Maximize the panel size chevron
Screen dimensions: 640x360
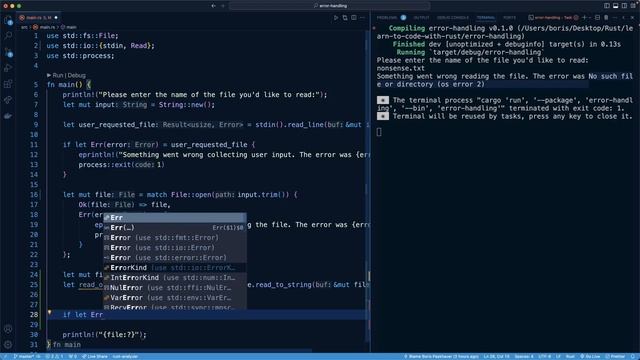[623, 18]
